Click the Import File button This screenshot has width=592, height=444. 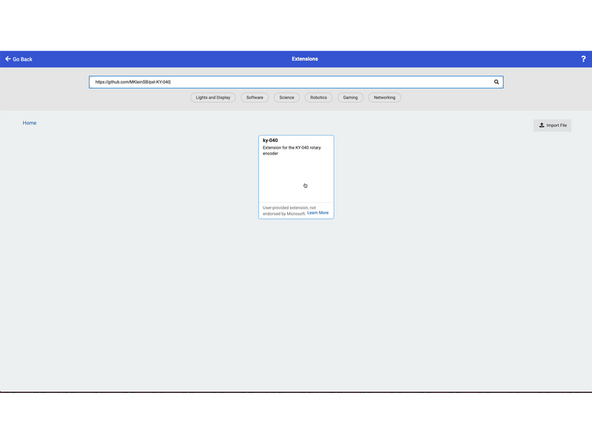(552, 125)
